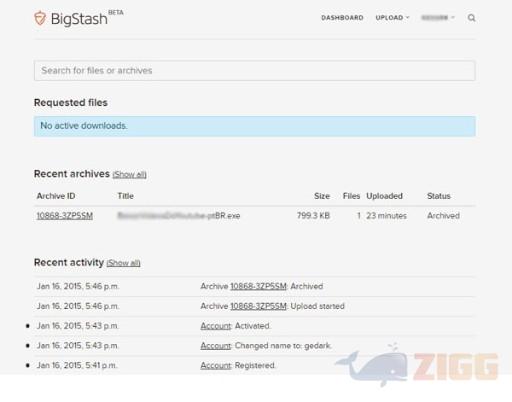Open the Dashboard menu item

342,18
